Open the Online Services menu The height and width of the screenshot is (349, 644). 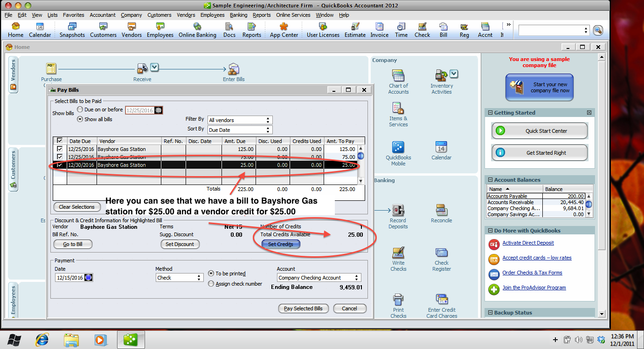293,15
